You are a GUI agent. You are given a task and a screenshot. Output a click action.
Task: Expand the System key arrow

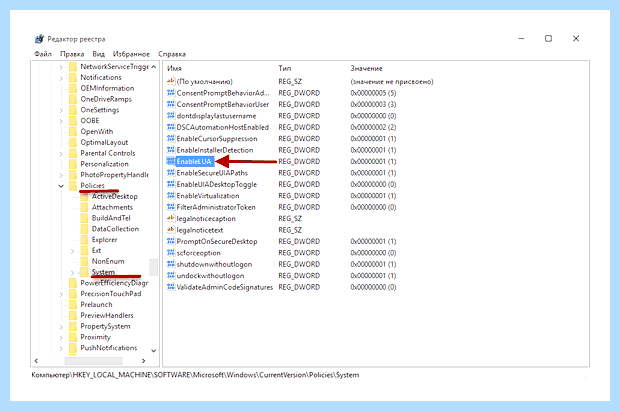(72, 272)
